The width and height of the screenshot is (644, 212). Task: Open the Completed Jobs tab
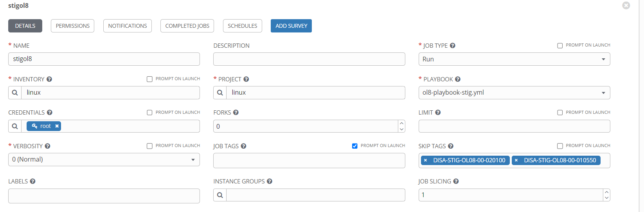187,26
